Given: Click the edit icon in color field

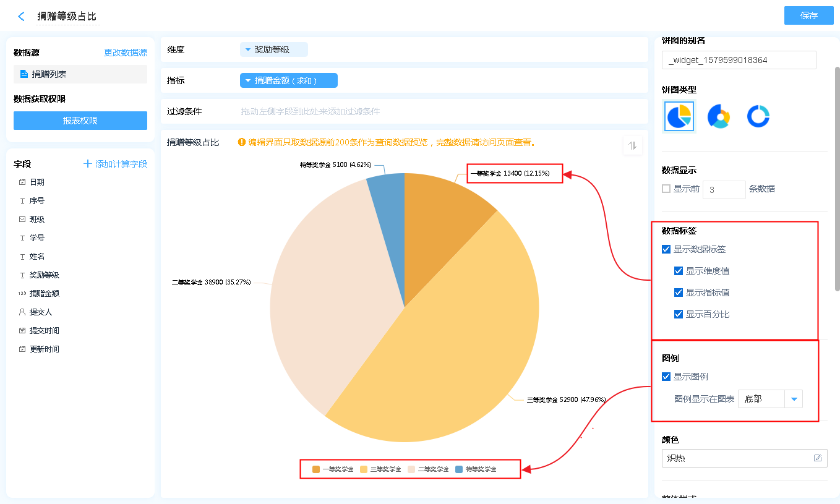Looking at the screenshot, I should [818, 458].
